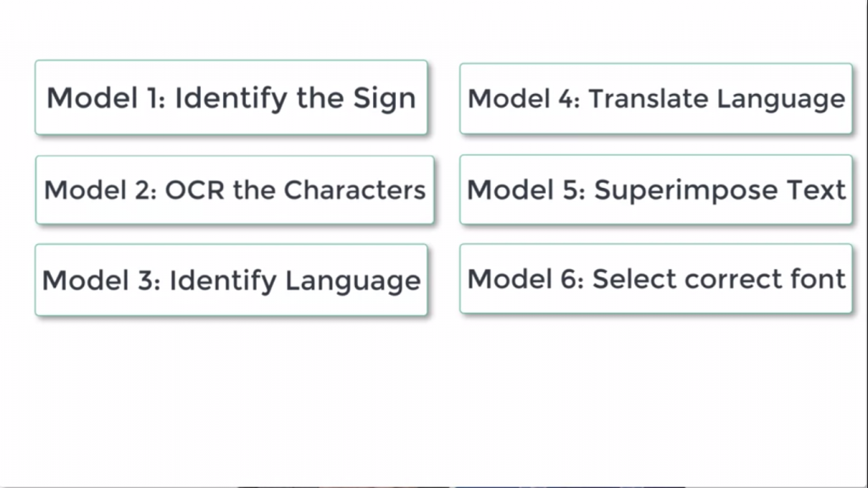Screen dimensions: 868x488
Task: Select the Model 5: Superimpose Text box
Action: (656, 190)
